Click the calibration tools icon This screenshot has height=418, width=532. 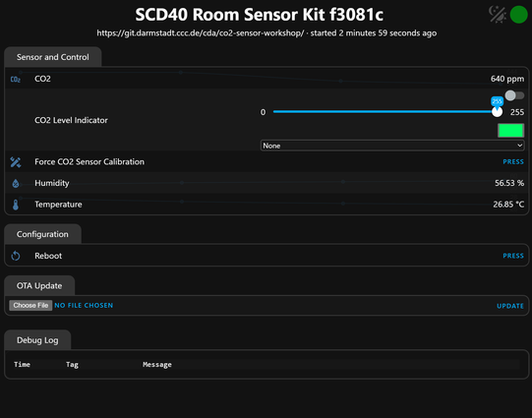tap(16, 162)
